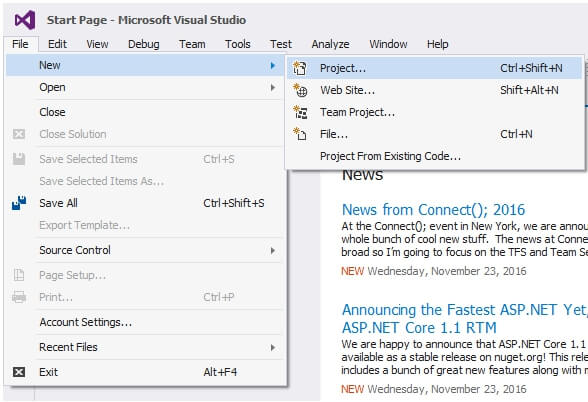Click the Visual Studio logo icon
This screenshot has height=402, width=588.
[25, 20]
